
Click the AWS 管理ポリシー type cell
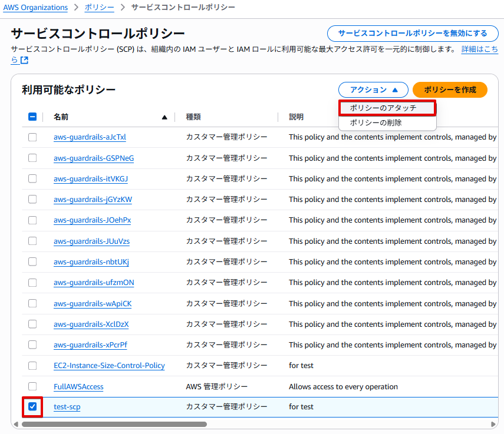click(x=217, y=386)
